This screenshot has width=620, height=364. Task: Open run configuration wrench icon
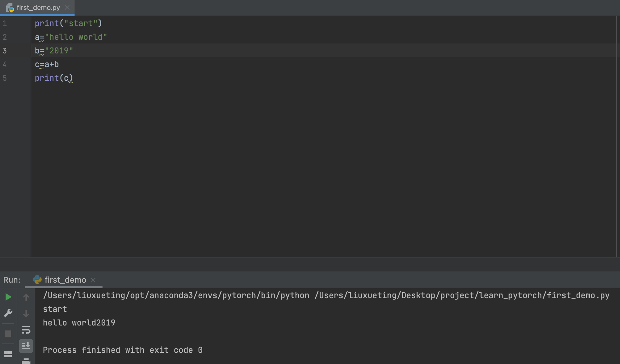pos(8,313)
